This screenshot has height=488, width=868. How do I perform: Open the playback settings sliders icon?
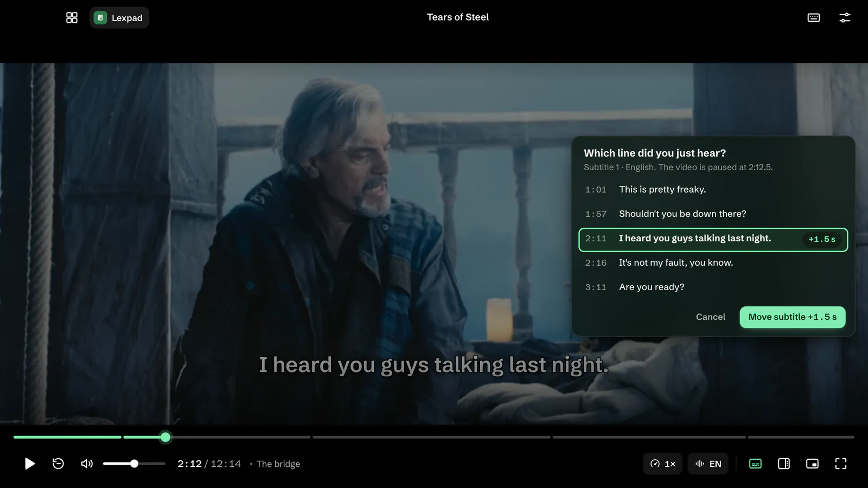click(845, 18)
